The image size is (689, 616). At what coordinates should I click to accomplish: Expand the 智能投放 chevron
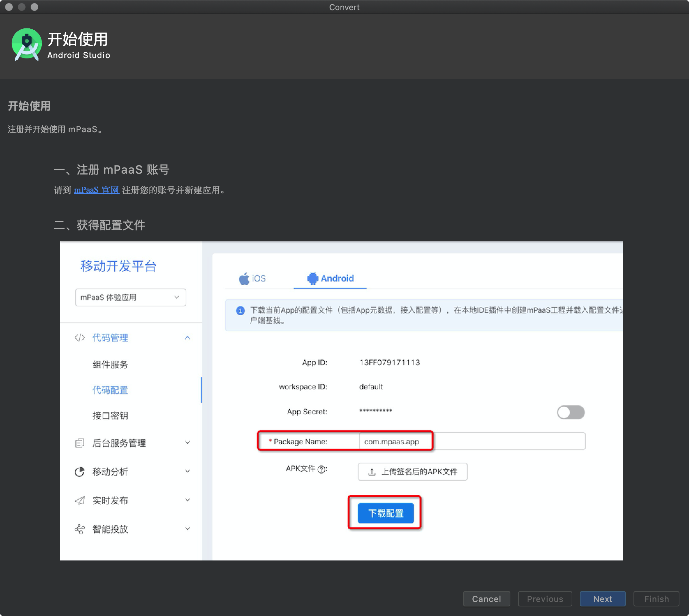point(188,528)
